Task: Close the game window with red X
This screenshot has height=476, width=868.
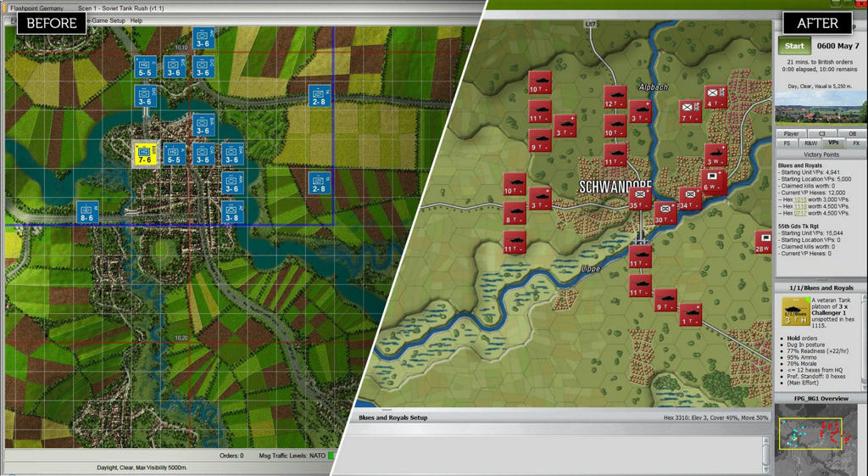Action: coord(861,3)
